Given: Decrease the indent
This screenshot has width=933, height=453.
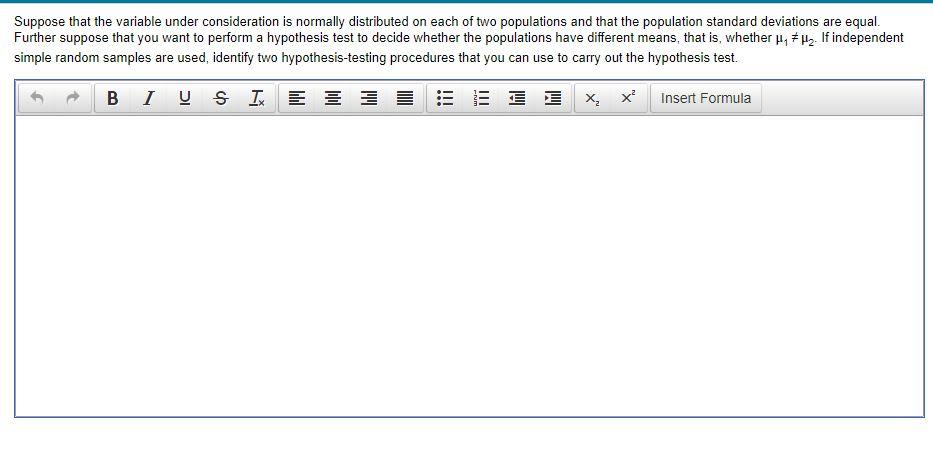Looking at the screenshot, I should point(517,98).
